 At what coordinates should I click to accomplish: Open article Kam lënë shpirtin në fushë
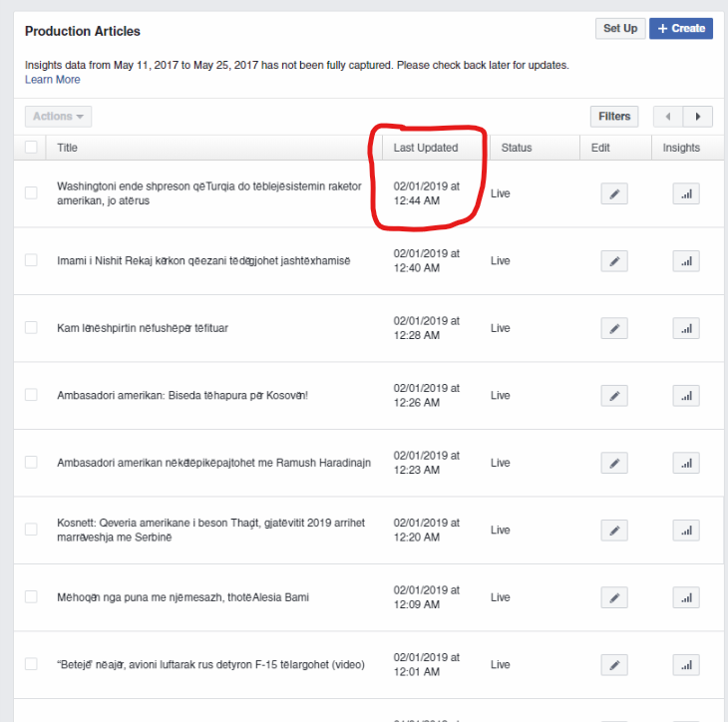(x=143, y=328)
